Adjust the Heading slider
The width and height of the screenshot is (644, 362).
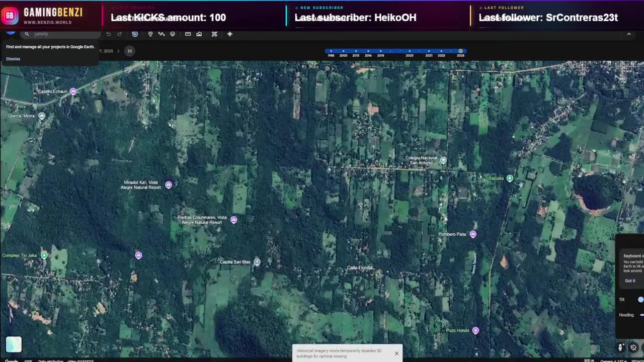coord(641,315)
